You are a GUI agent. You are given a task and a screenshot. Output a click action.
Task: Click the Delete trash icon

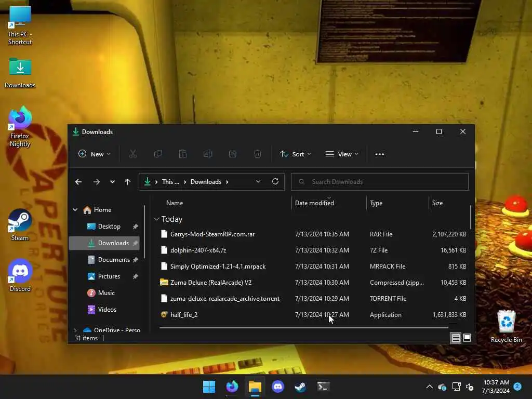point(258,154)
